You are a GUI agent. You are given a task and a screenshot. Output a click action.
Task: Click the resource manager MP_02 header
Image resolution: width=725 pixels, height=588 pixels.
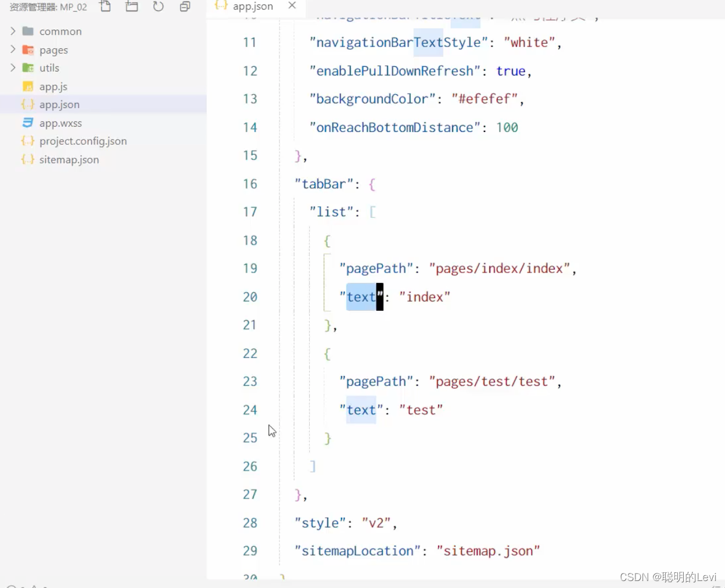[x=48, y=7]
